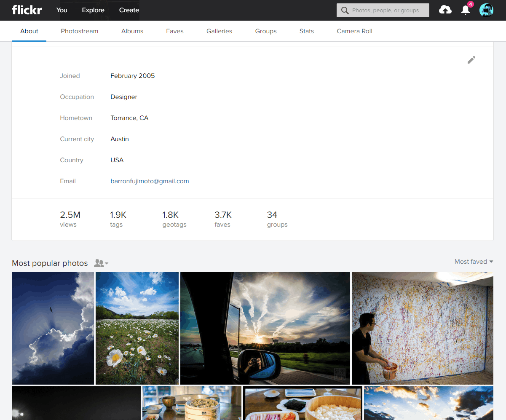Click the Flickr logo
The width and height of the screenshot is (506, 420).
[27, 10]
